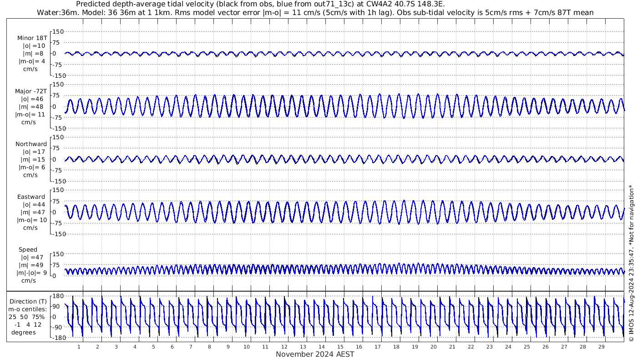This screenshot has width=637, height=364.
Task: Select the '|o| =10' value in the Minor panel
Action: click(x=34, y=45)
